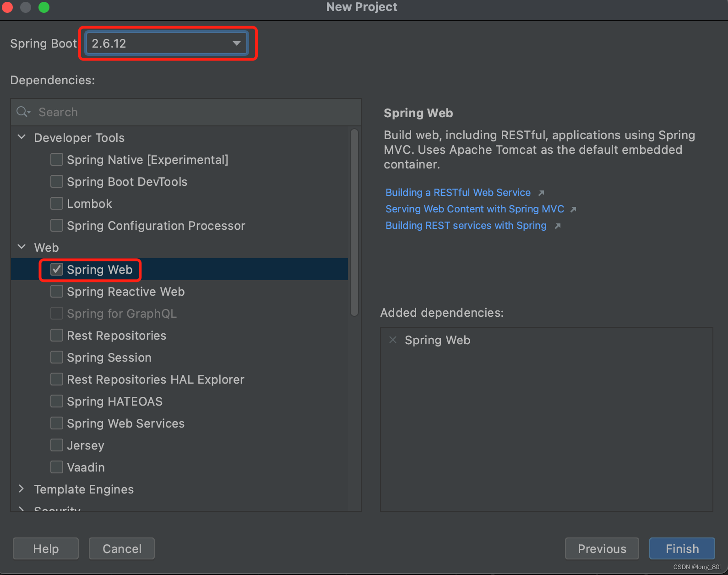This screenshot has width=728, height=575.
Task: Check the Vaadin dependency
Action: pyautogui.click(x=57, y=467)
